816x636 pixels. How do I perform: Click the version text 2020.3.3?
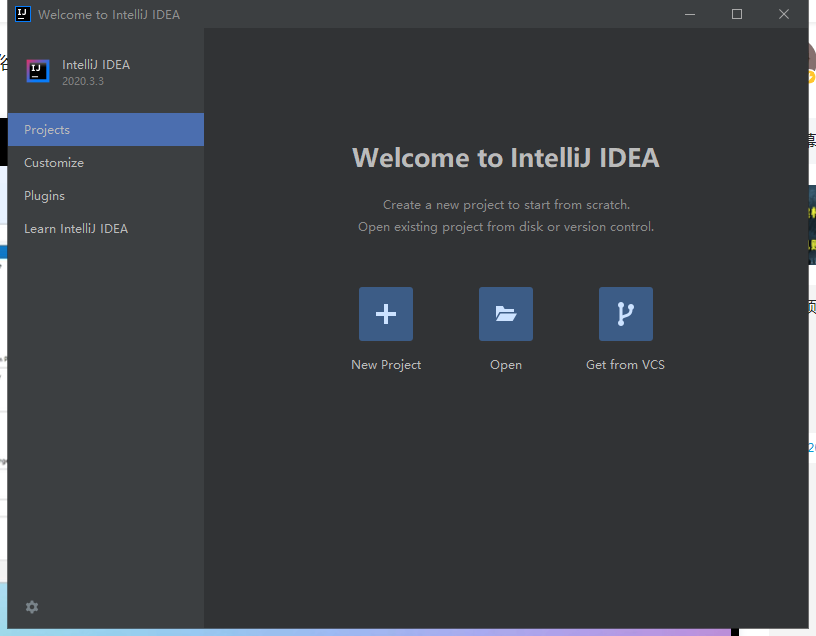click(x=83, y=81)
